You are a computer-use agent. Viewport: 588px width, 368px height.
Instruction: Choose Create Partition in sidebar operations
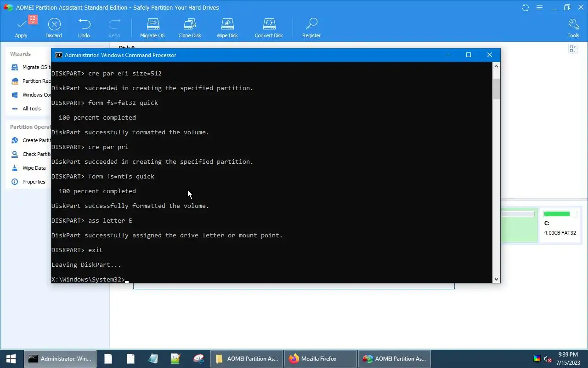[x=30, y=140]
